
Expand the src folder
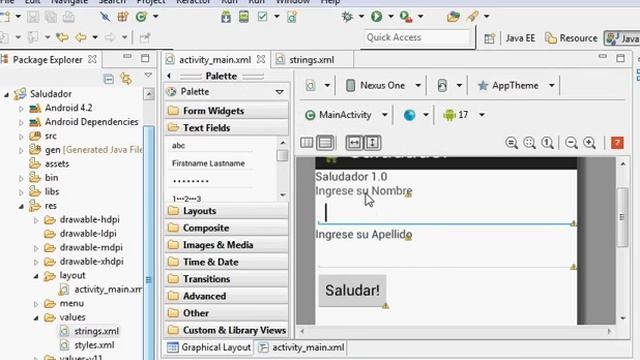coord(21,136)
